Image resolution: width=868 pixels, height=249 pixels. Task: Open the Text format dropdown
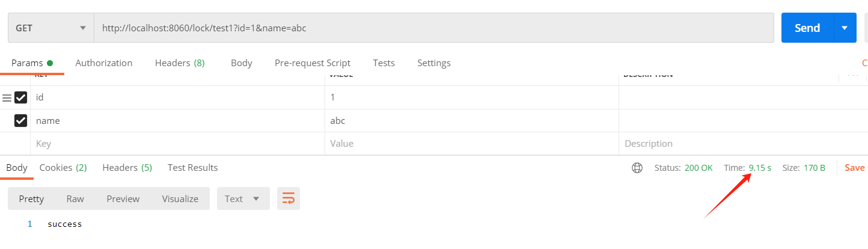tap(243, 198)
